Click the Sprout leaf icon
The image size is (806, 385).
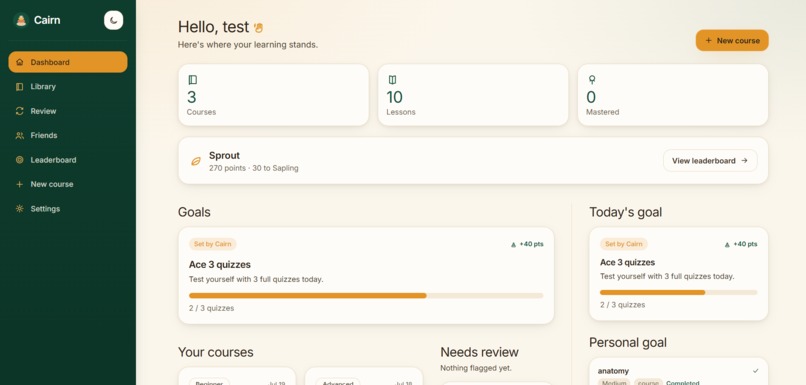(196, 161)
